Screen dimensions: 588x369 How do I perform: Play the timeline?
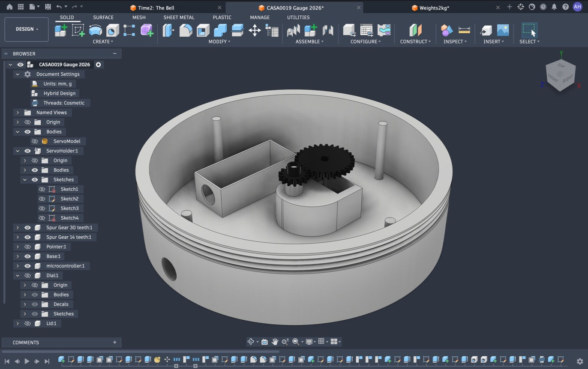point(27,361)
